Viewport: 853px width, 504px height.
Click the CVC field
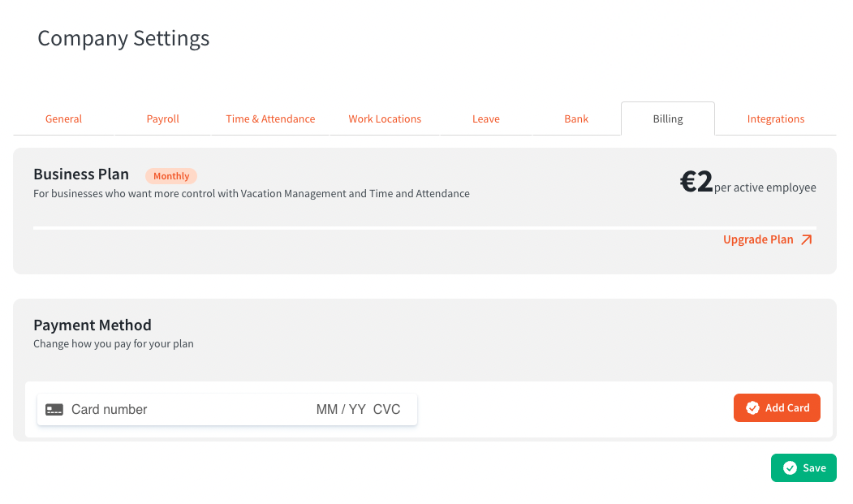(x=387, y=409)
